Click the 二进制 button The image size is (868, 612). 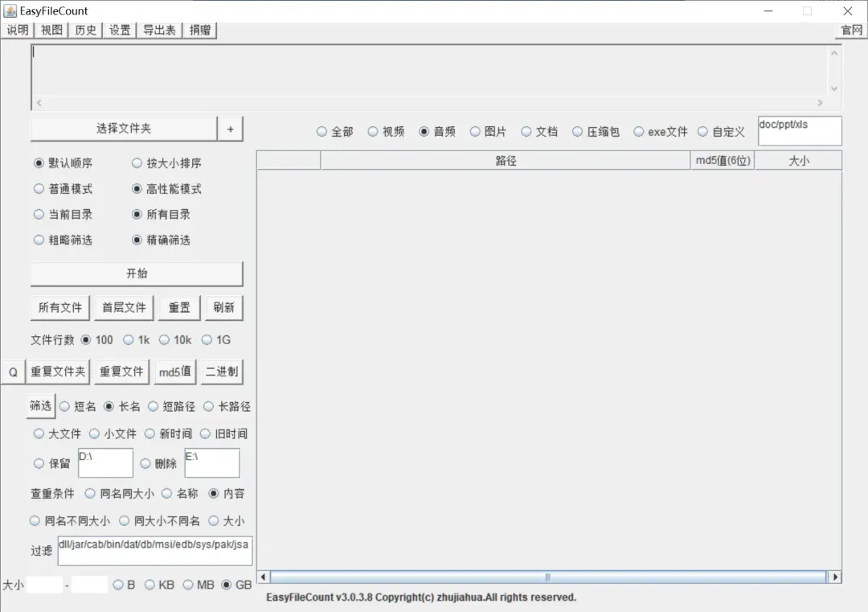(222, 372)
